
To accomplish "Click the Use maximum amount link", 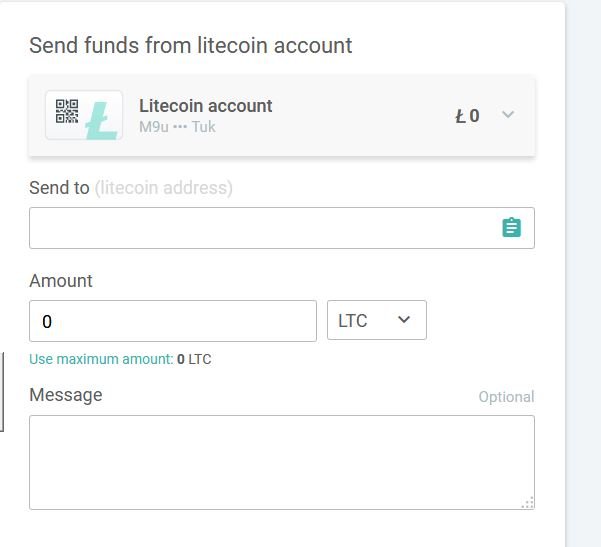I will click(102, 359).
